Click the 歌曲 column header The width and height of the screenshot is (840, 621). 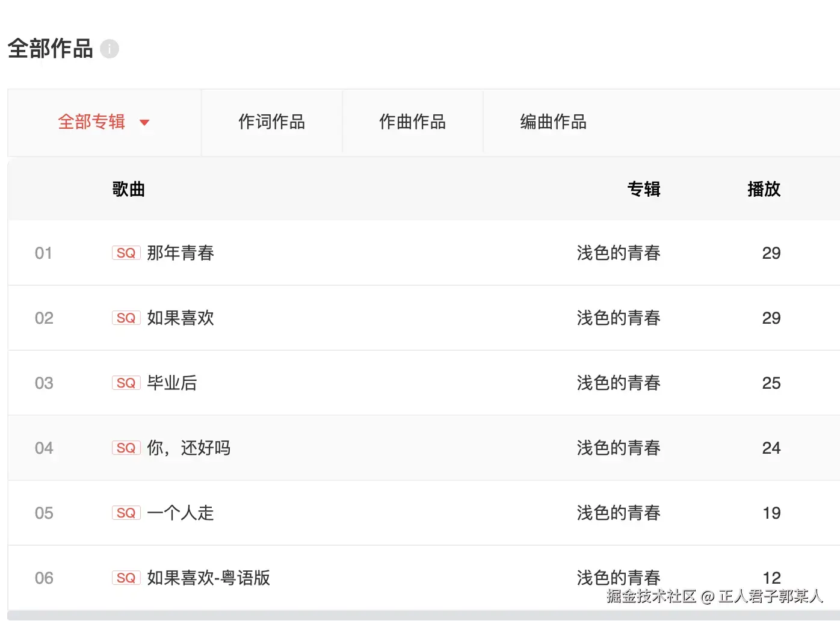129,190
